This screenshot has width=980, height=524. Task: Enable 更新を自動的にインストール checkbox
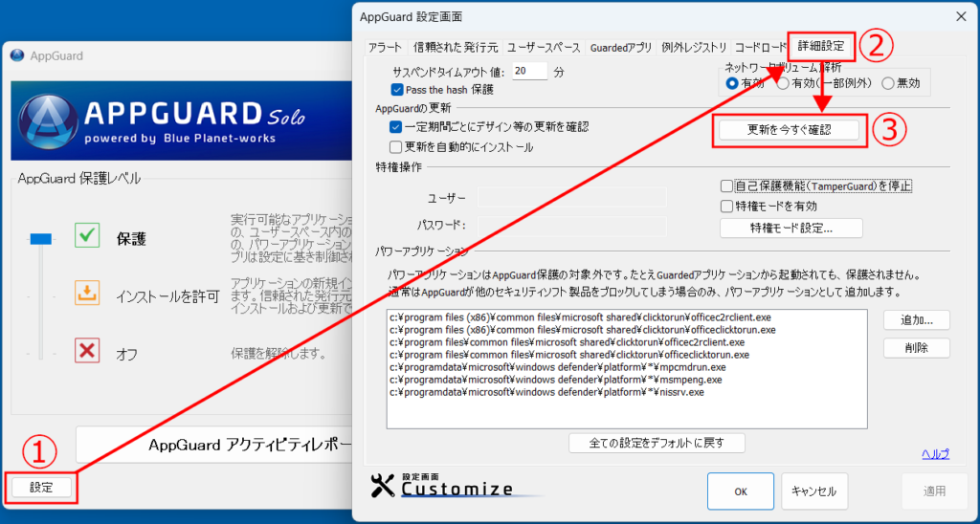396,147
